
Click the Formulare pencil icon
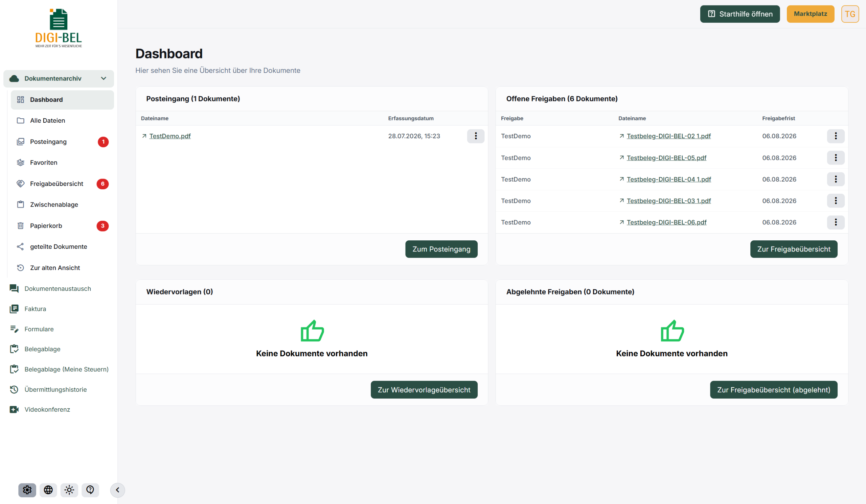(14, 329)
